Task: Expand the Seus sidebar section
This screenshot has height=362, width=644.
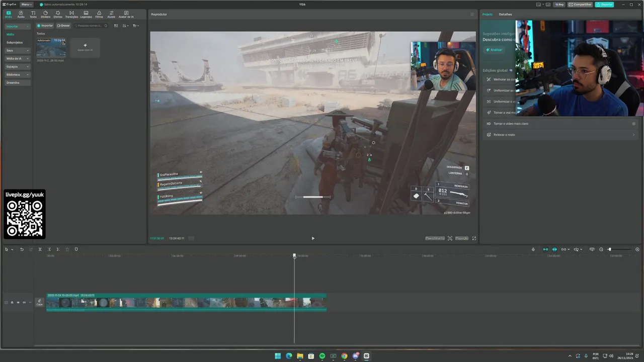Action: pos(18,50)
